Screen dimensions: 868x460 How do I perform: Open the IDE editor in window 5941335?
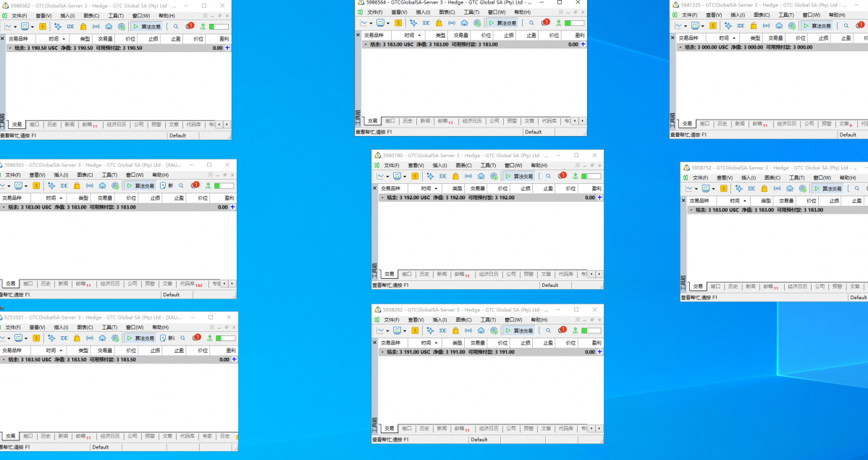741,26
